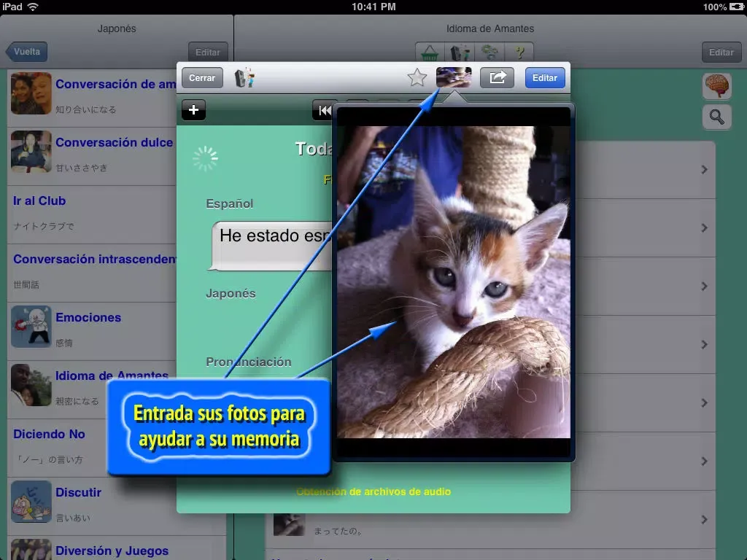
Task: Open the speaker character icon in popup
Action: click(244, 77)
